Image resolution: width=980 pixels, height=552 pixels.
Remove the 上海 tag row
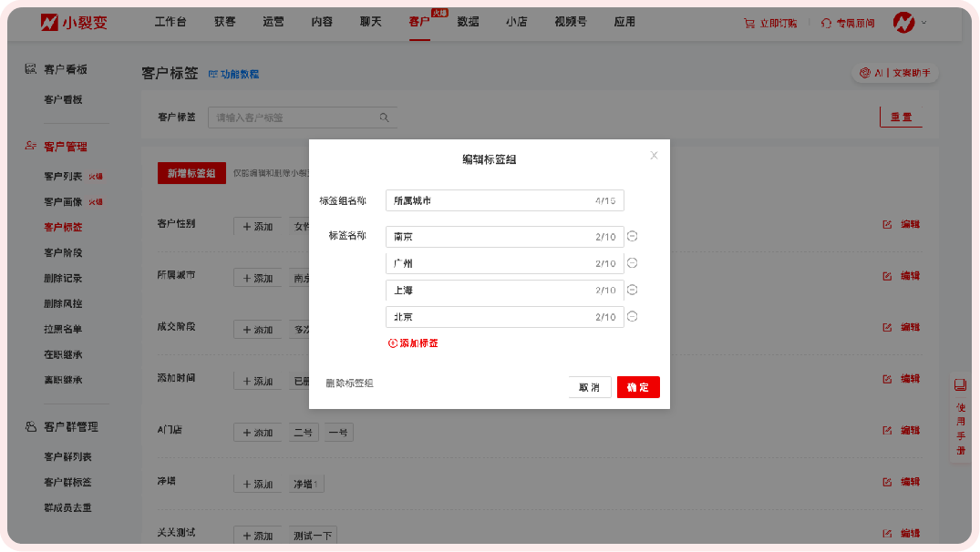click(633, 291)
